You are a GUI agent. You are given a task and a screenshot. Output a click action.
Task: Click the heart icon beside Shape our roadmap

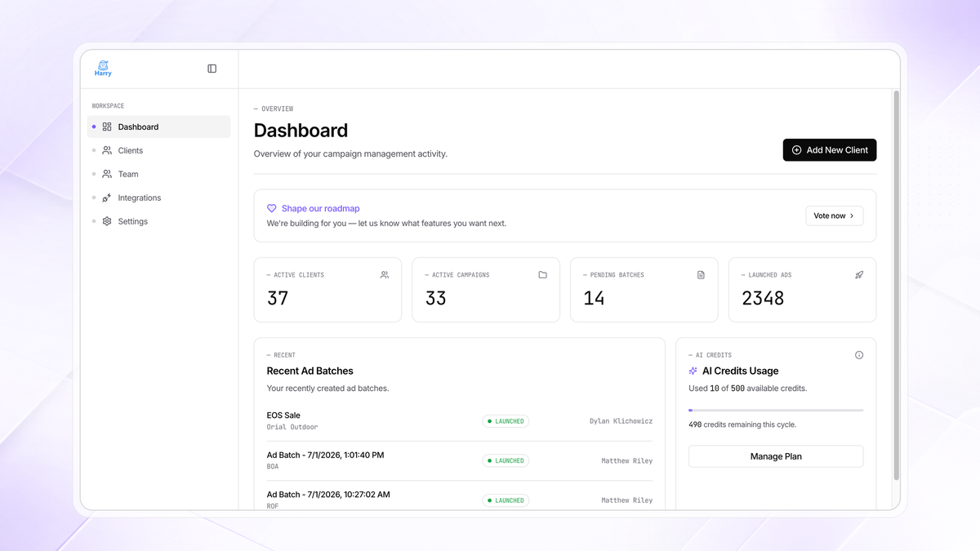click(x=272, y=208)
